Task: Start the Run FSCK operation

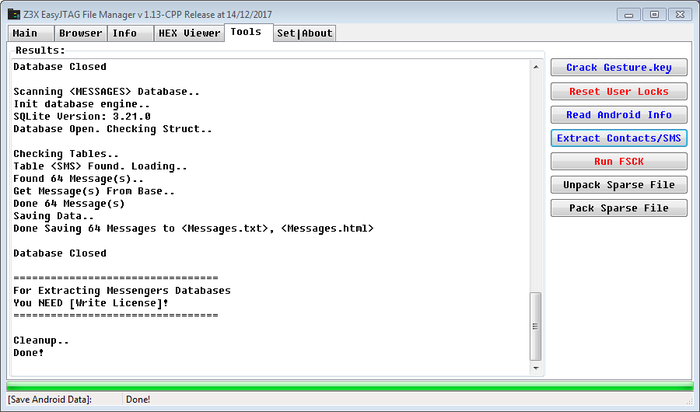Action: tap(619, 161)
